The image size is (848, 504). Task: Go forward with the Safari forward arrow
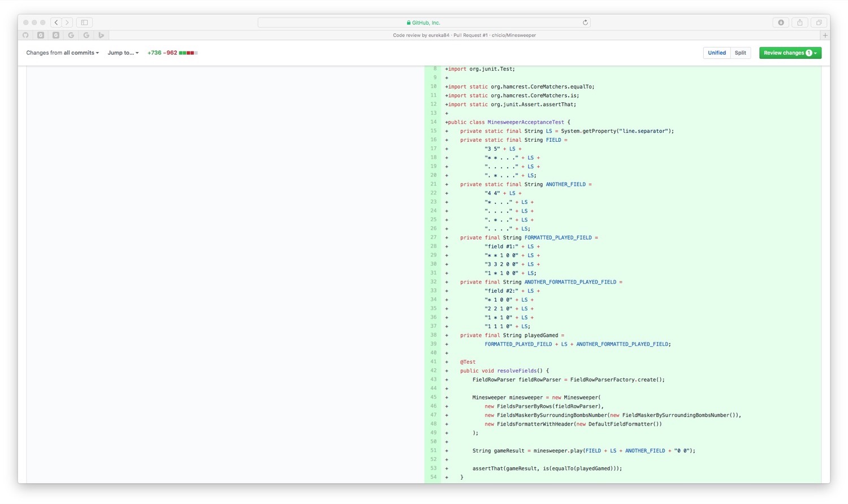(67, 23)
